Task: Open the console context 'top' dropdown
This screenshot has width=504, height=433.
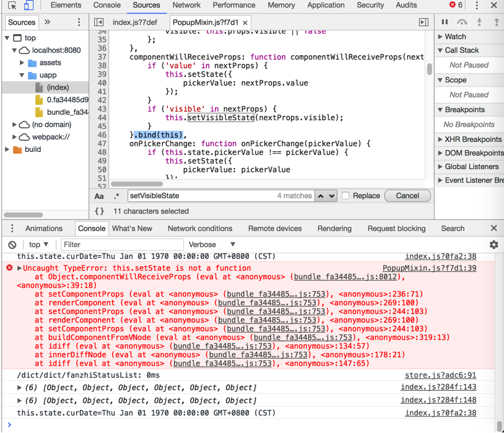Action: click(38, 245)
